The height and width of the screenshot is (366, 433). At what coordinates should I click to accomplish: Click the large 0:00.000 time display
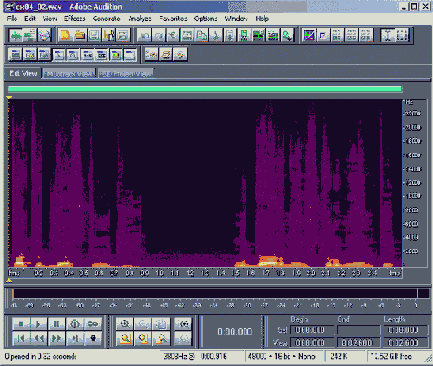[234, 332]
